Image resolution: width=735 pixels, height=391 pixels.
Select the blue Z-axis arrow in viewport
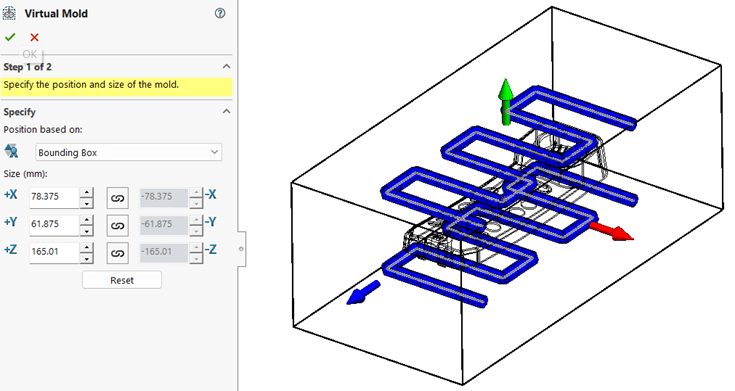[x=363, y=293]
